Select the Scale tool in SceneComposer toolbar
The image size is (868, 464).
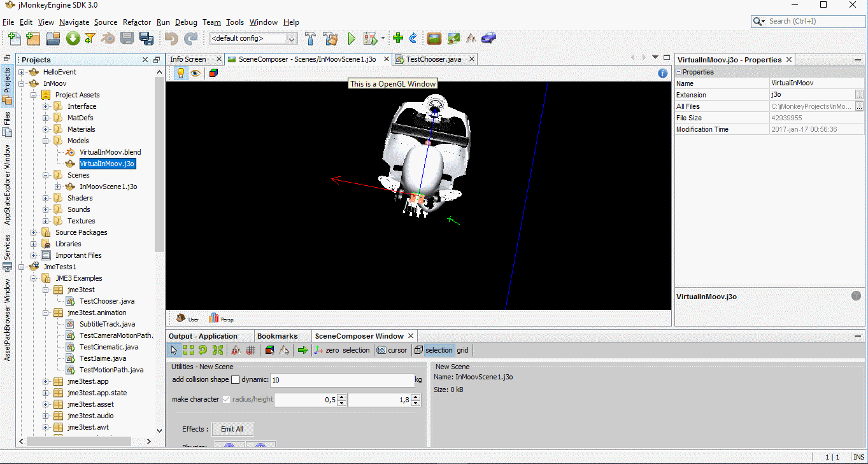pos(218,350)
